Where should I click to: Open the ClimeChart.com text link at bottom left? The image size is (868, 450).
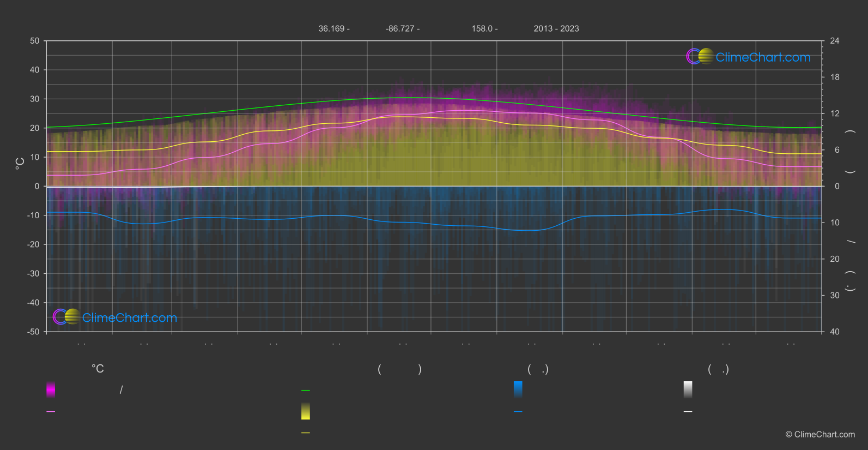[x=130, y=317]
